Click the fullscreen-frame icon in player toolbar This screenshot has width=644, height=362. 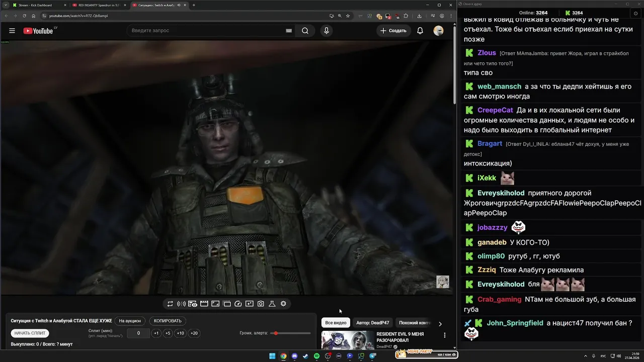click(x=215, y=304)
